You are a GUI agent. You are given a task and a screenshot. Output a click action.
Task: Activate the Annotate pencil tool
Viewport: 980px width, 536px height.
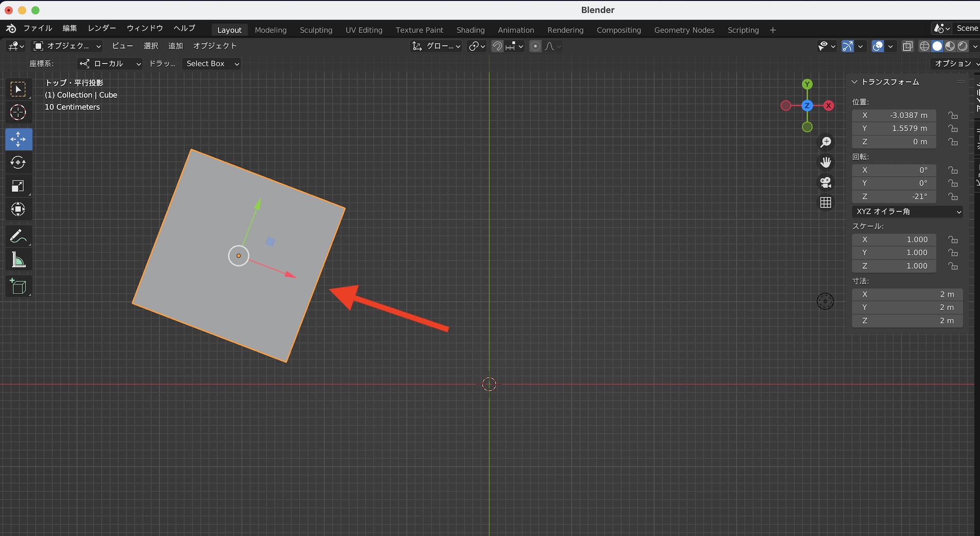pyautogui.click(x=18, y=237)
